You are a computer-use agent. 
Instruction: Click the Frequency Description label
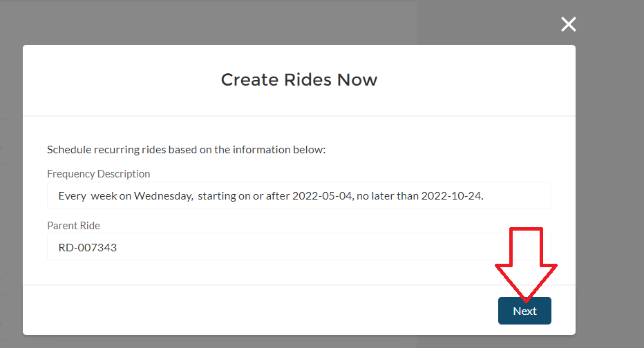(x=98, y=174)
